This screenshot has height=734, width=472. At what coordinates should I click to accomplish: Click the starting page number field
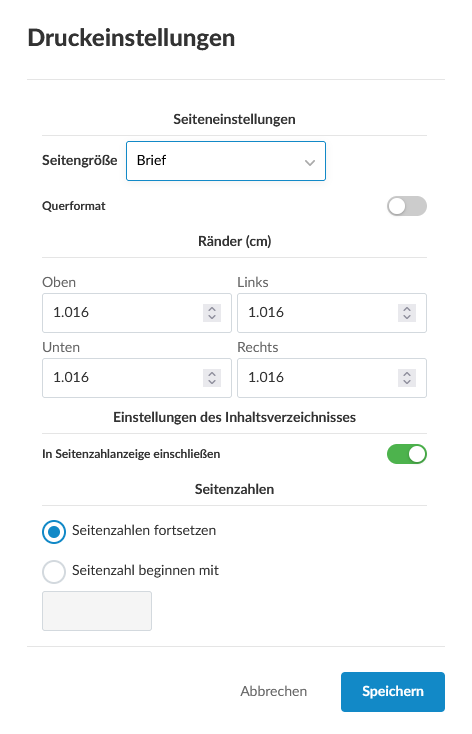point(97,611)
